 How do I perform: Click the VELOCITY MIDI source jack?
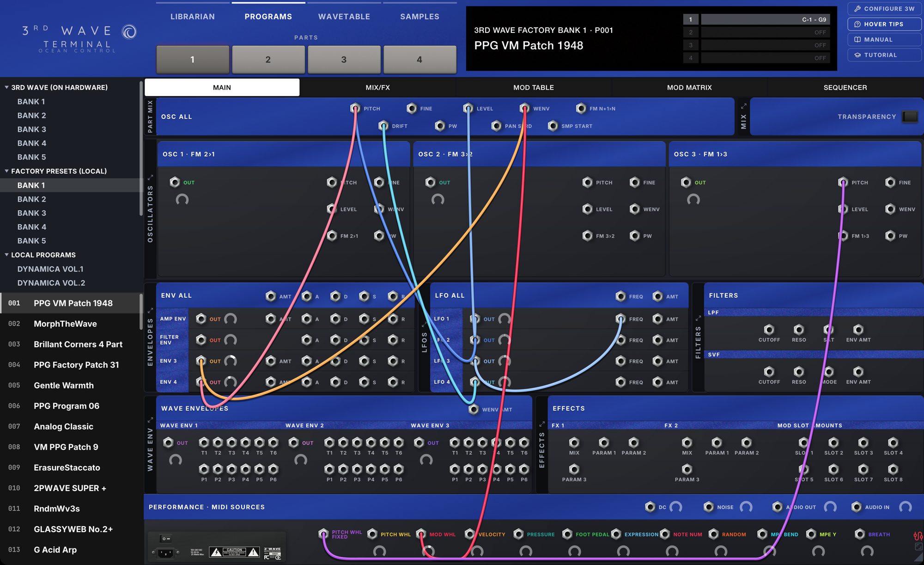tap(469, 534)
